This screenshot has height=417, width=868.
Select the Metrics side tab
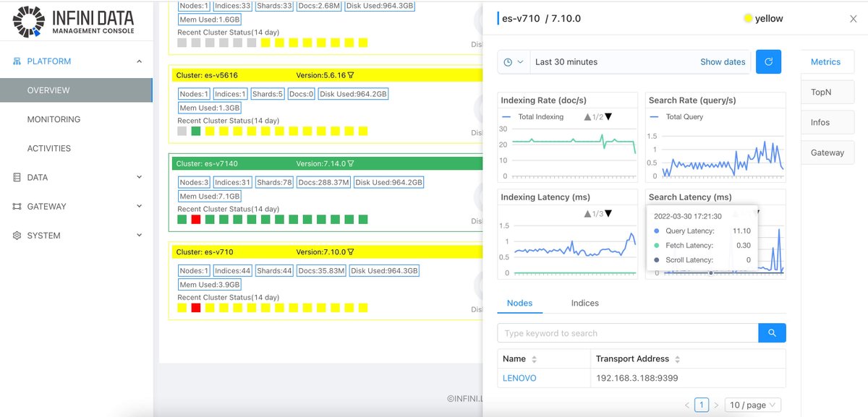(825, 62)
